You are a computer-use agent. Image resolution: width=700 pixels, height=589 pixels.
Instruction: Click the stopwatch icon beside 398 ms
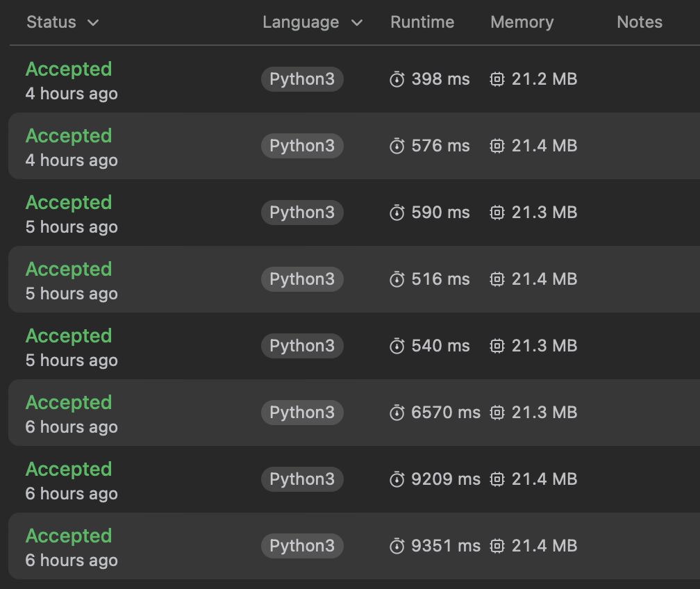(x=397, y=79)
